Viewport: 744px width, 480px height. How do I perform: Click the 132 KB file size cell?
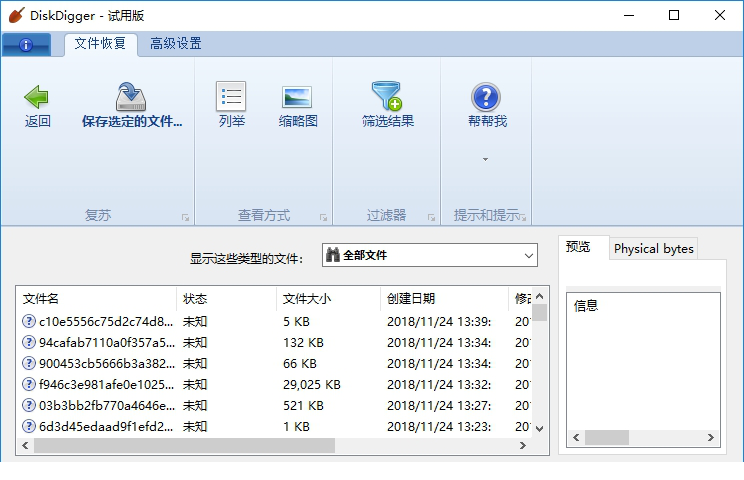tap(303, 342)
